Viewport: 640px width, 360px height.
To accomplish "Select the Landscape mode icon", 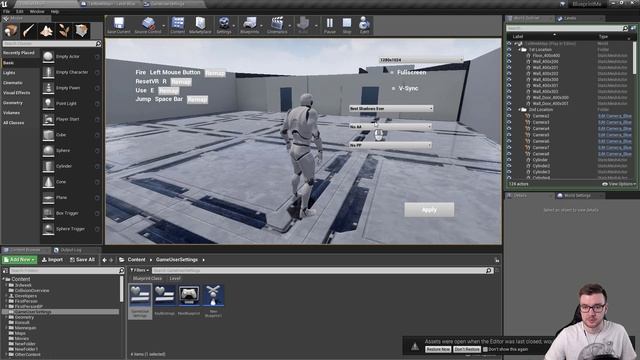I will pyautogui.click(x=46, y=31).
